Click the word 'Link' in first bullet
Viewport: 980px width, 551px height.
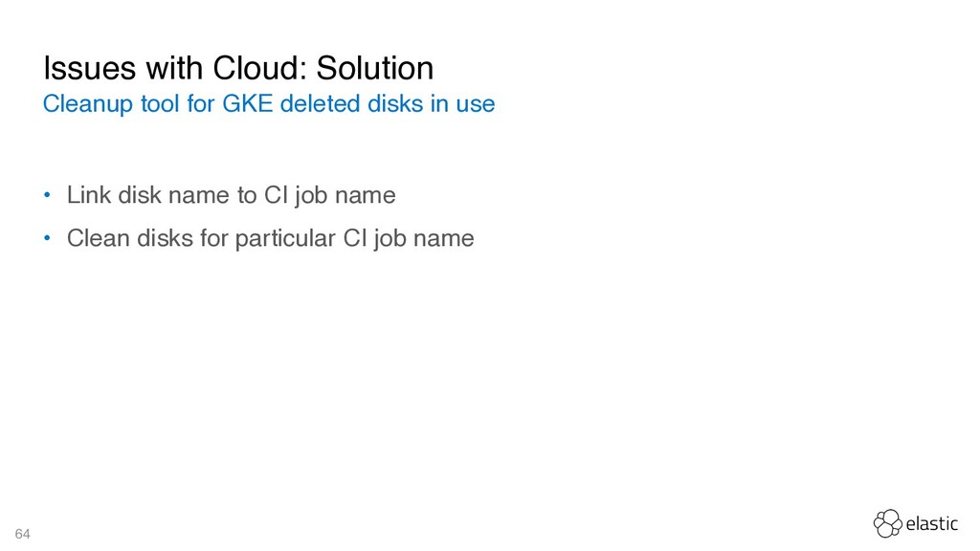coord(89,195)
